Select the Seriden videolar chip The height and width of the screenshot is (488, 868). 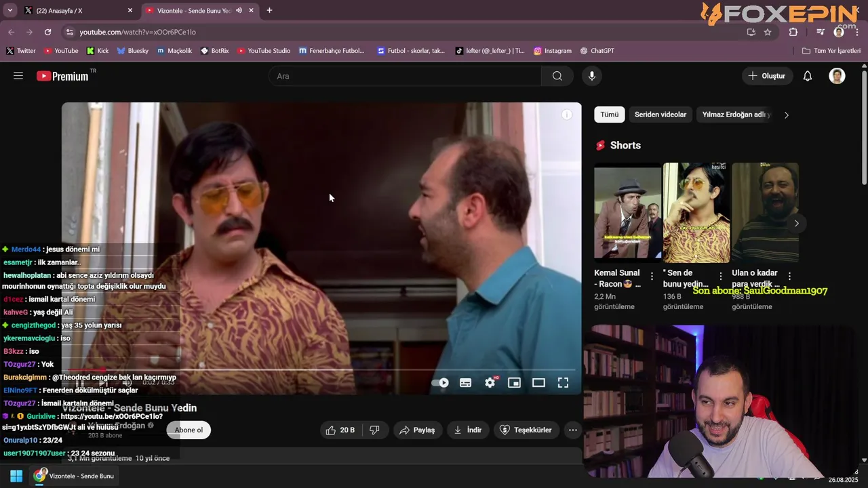[660, 115]
